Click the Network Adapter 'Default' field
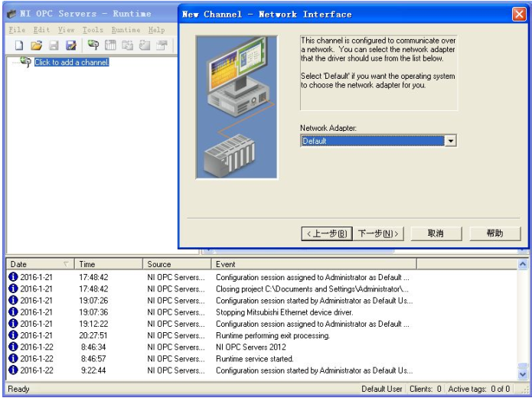The width and height of the screenshot is (532, 398). pyautogui.click(x=373, y=141)
